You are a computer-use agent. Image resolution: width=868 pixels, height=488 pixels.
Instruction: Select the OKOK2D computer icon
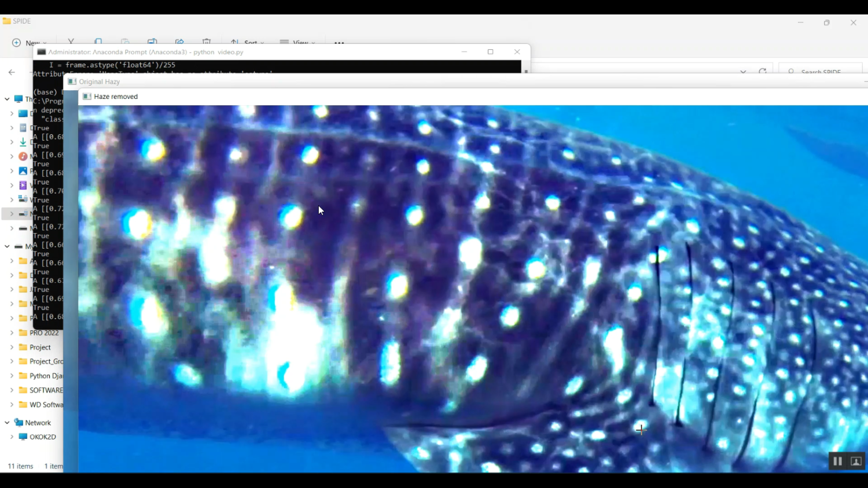[23, 437]
